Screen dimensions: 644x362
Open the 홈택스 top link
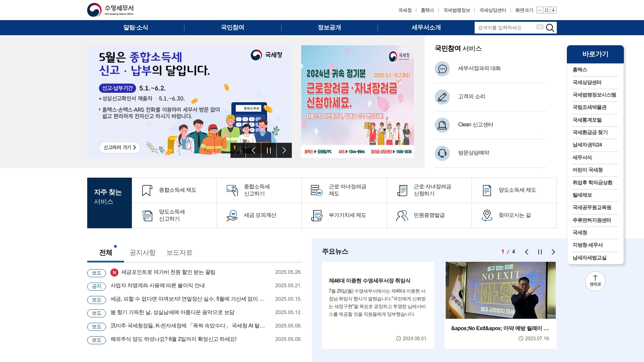[x=427, y=10]
